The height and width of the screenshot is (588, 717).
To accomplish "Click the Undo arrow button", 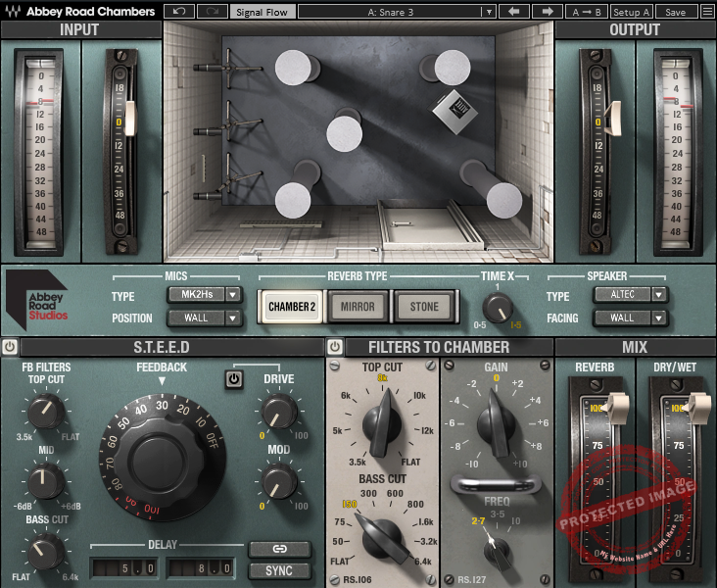I will tap(179, 12).
